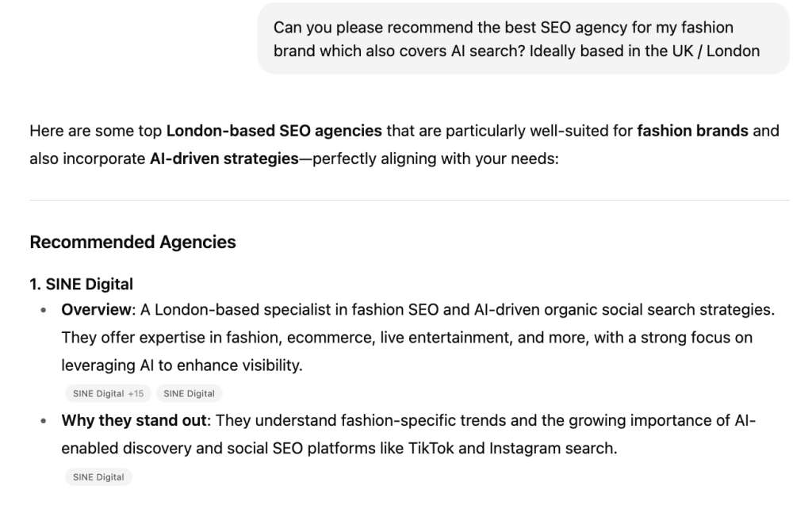Click the user message bubble about SEO agency
Viewport: 812px width, 505px height.
pos(523,39)
